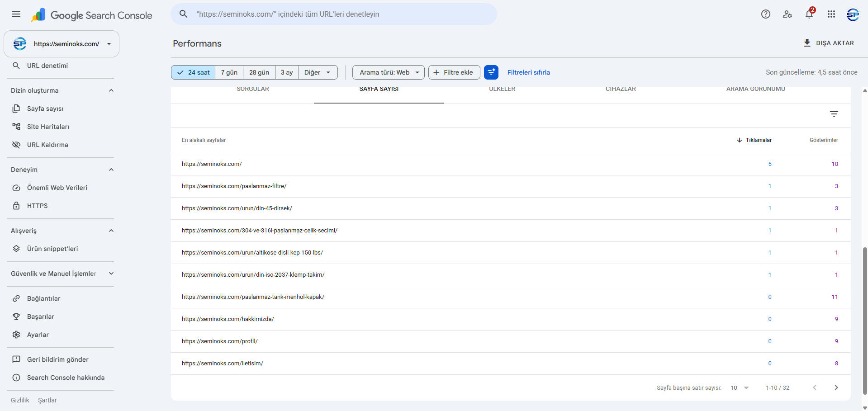Open the Diğer date range dropdown
This screenshot has height=411, width=868.
tap(318, 72)
